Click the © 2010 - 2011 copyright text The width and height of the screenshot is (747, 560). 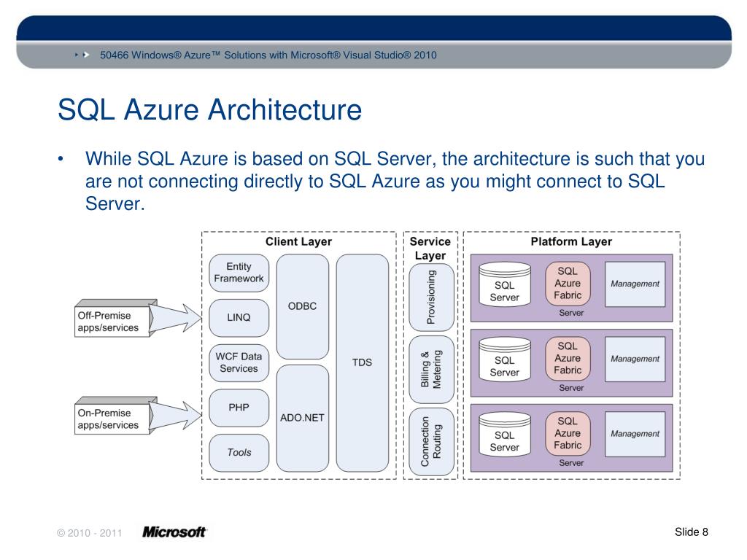(x=90, y=533)
